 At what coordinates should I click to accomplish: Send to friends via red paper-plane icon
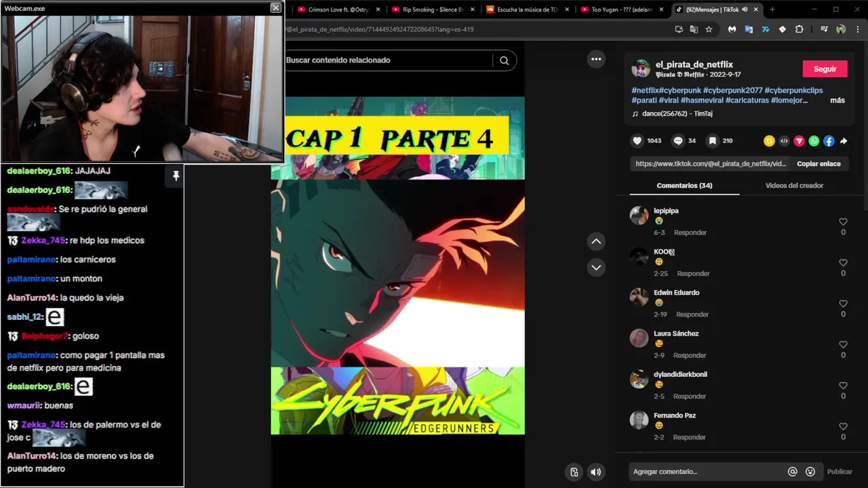(799, 141)
